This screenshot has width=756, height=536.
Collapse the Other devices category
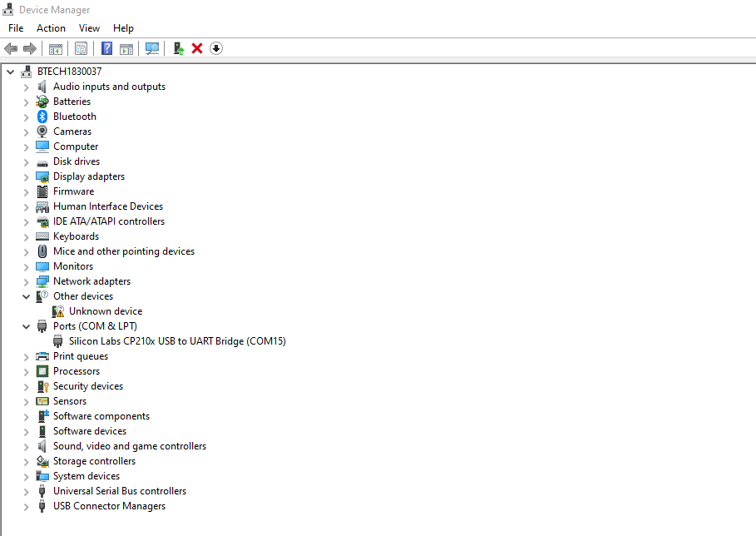coord(26,296)
